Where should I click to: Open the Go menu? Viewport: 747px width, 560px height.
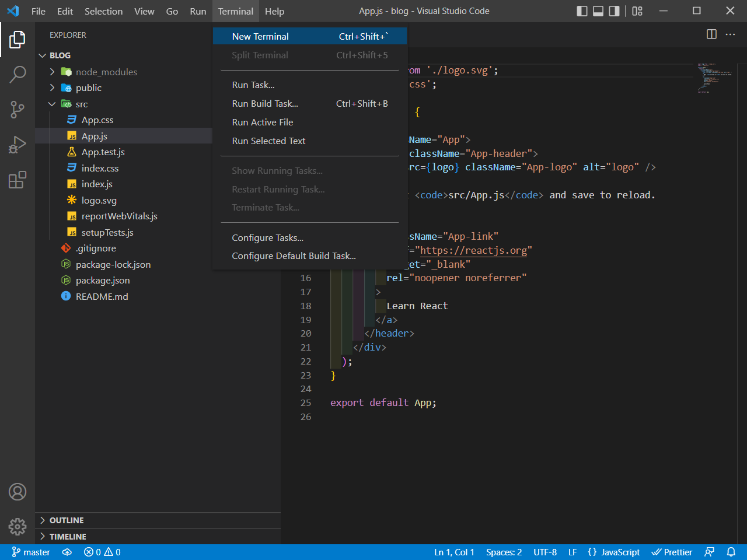[x=172, y=11]
